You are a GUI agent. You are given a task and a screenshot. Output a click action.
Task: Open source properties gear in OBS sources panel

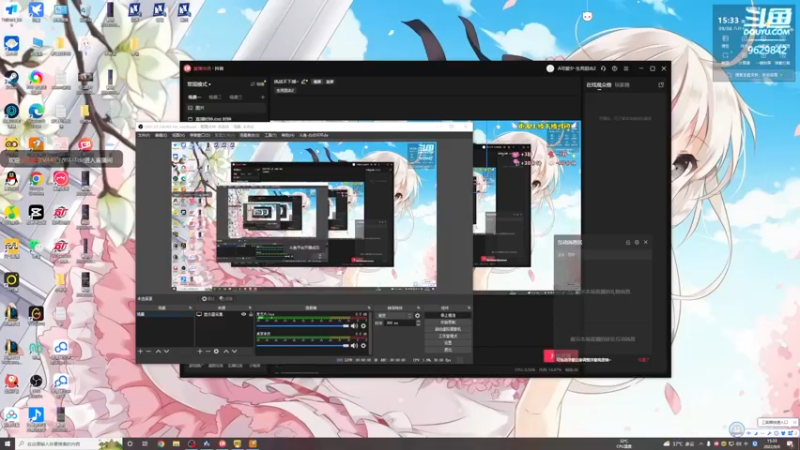click(216, 352)
